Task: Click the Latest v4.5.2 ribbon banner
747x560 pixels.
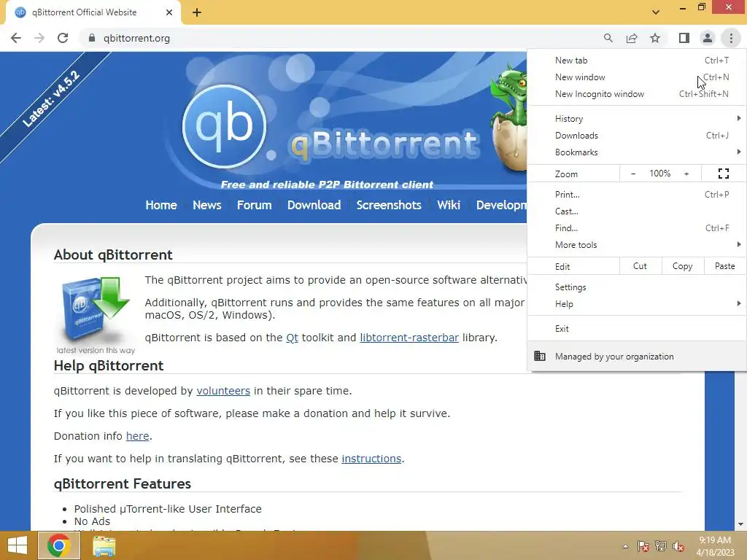Action: pos(51,99)
